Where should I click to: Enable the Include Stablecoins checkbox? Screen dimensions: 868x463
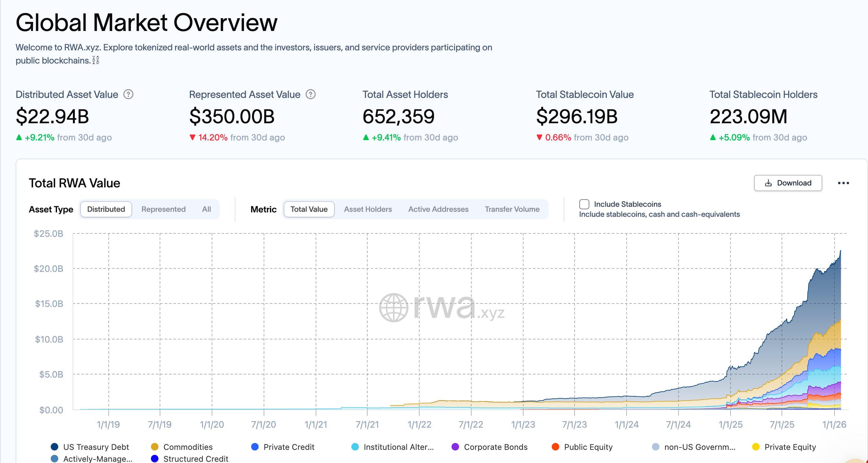584,204
